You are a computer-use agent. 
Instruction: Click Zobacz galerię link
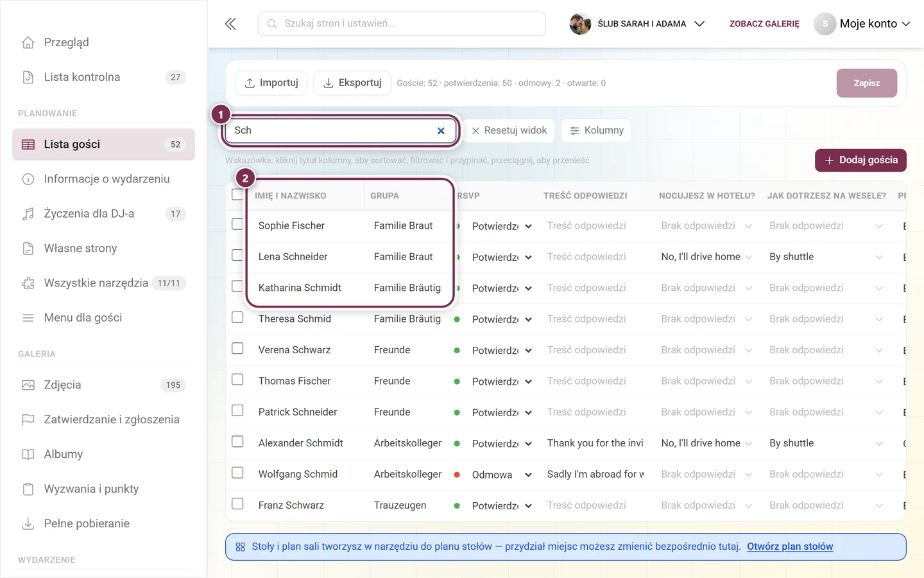764,24
